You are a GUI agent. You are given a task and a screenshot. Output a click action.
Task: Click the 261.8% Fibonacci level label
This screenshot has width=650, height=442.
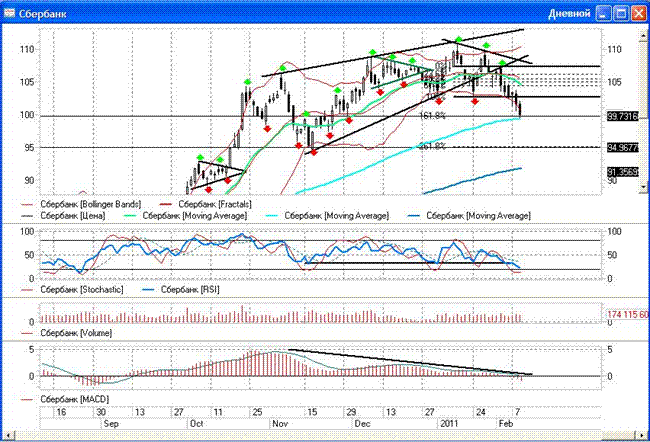432,146
